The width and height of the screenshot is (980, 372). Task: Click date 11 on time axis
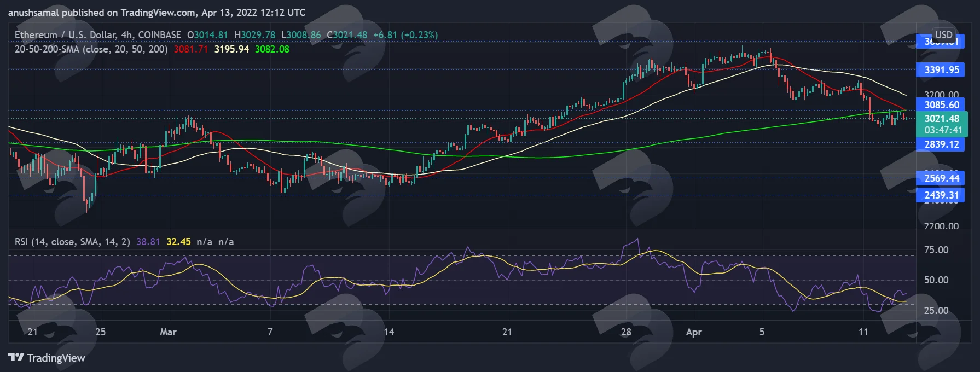[863, 332]
